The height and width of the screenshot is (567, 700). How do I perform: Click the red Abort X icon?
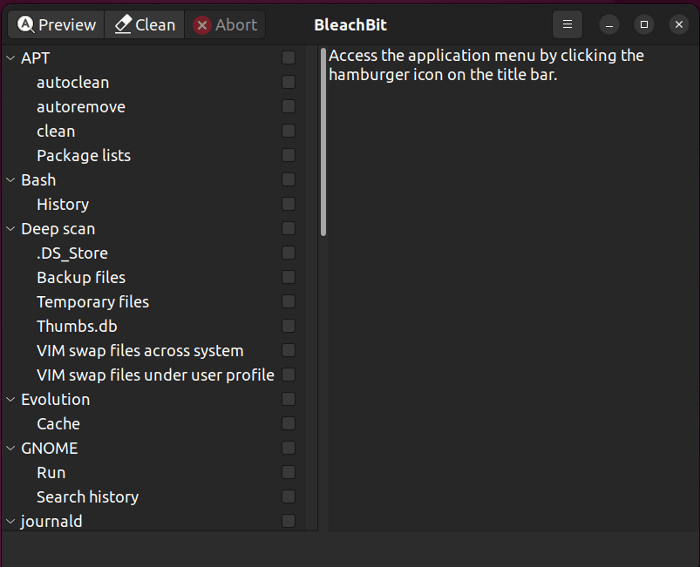202,25
